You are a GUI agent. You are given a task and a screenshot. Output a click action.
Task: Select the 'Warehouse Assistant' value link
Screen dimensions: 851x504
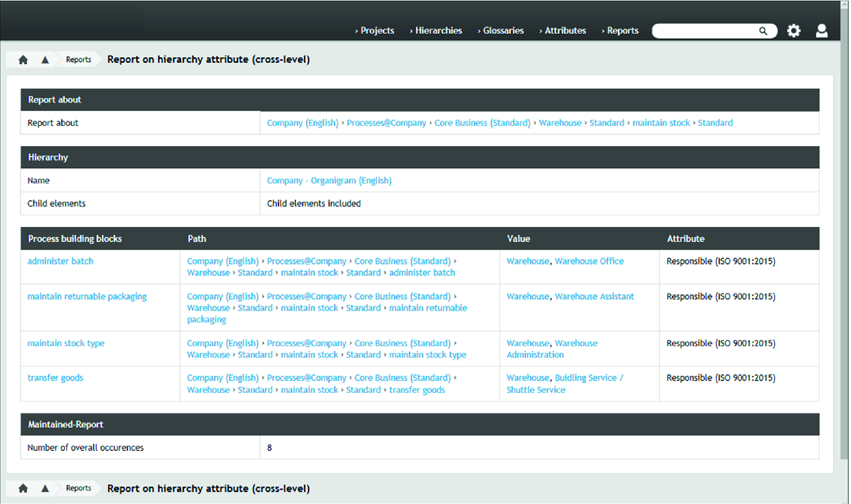[594, 296]
